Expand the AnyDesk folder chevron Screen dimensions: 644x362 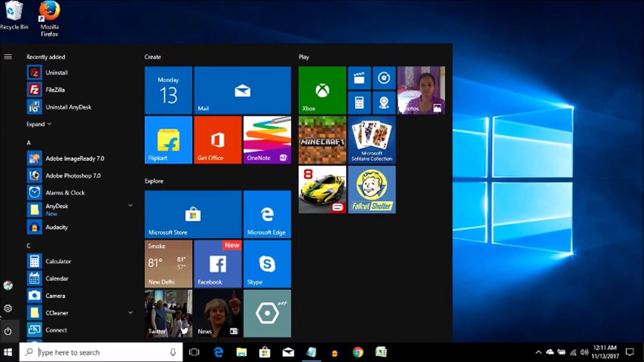pos(130,206)
